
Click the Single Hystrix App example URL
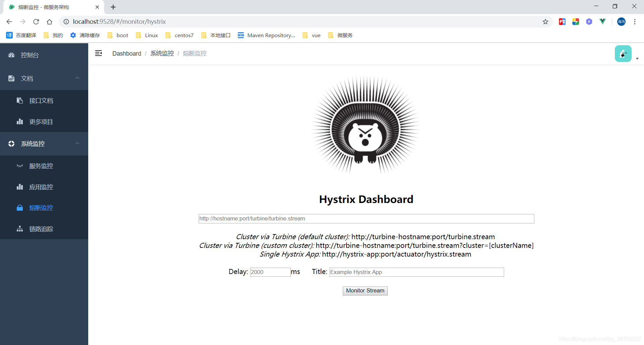click(x=397, y=254)
